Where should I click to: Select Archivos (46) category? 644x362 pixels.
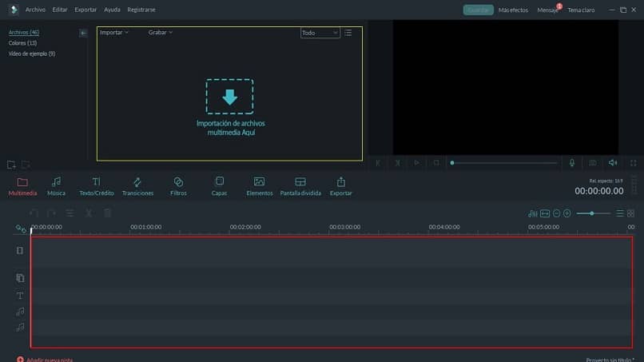pos(24,32)
